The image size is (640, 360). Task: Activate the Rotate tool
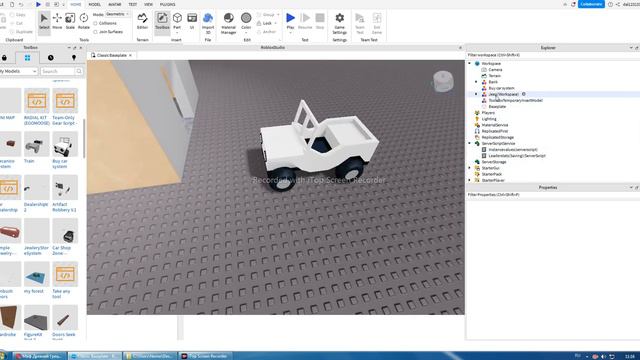tap(84, 22)
